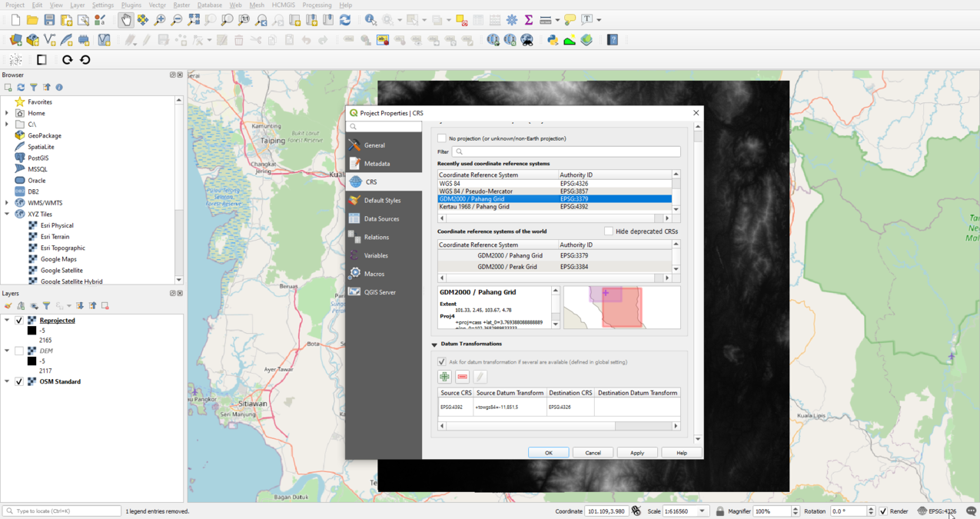This screenshot has height=519, width=980.
Task: Collapse the XYZ Tiles browser entry
Action: (8, 214)
